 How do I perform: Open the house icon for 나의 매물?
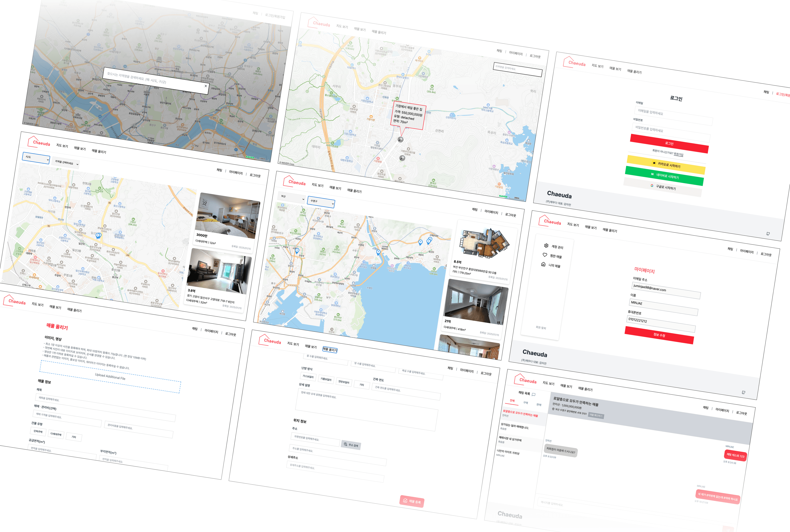pos(543,264)
